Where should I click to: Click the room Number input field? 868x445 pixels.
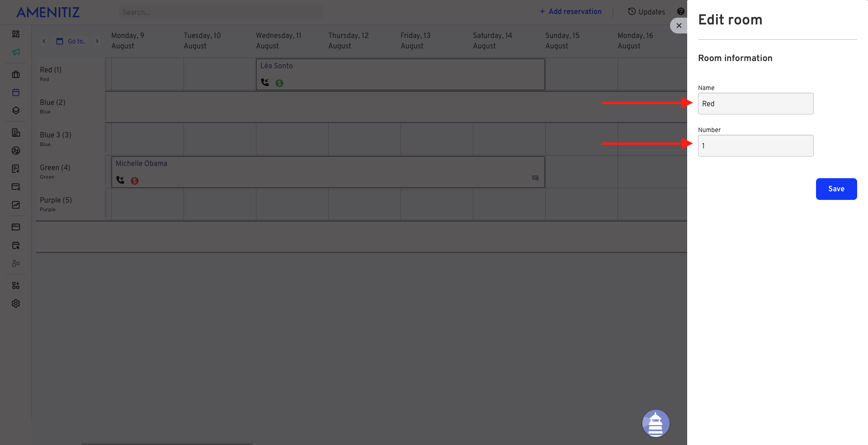pos(755,146)
